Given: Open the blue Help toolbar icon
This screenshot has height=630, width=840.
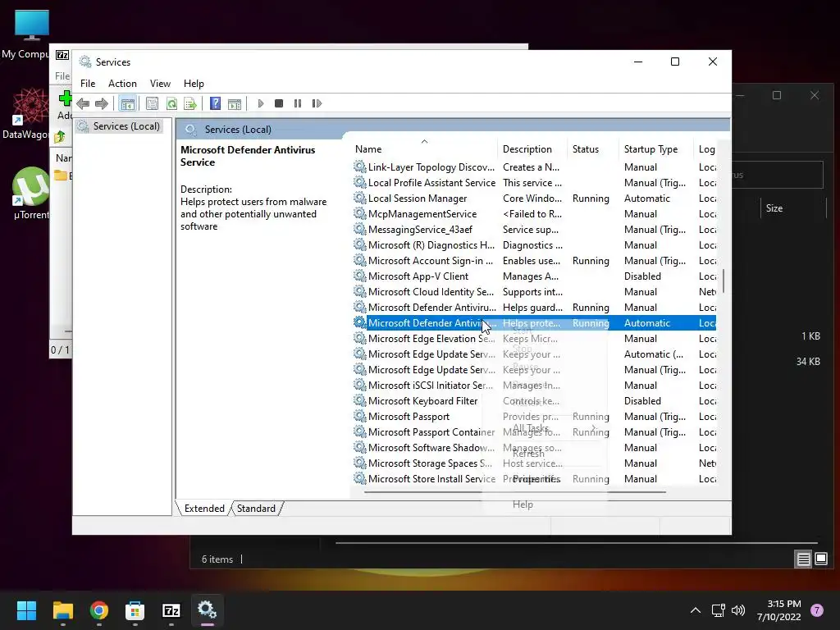Looking at the screenshot, I should tap(216, 103).
